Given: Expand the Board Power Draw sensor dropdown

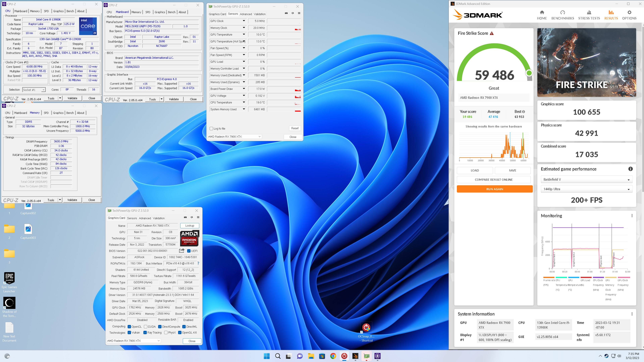Looking at the screenshot, I should [x=244, y=89].
